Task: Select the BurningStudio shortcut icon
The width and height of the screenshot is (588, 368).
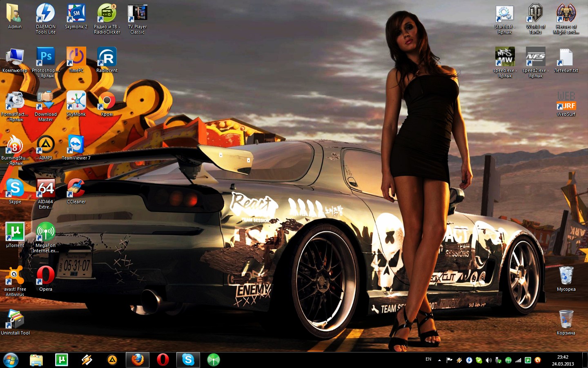Action: point(15,150)
